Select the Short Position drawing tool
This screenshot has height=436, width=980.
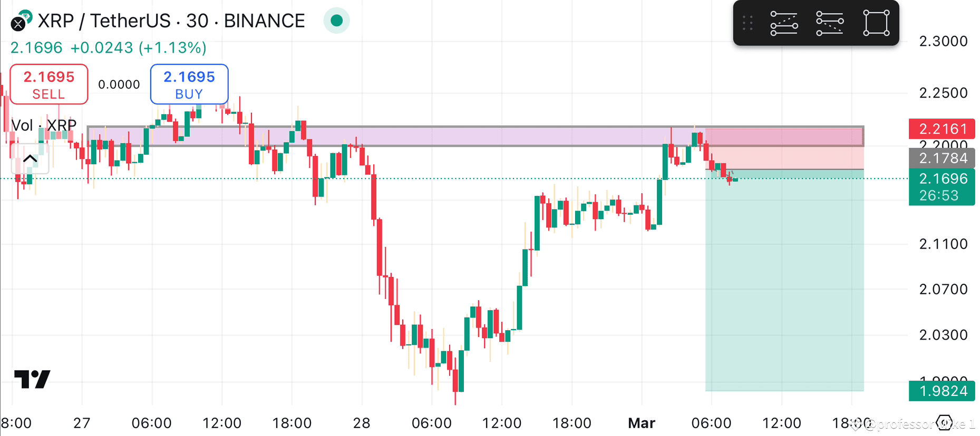(829, 23)
